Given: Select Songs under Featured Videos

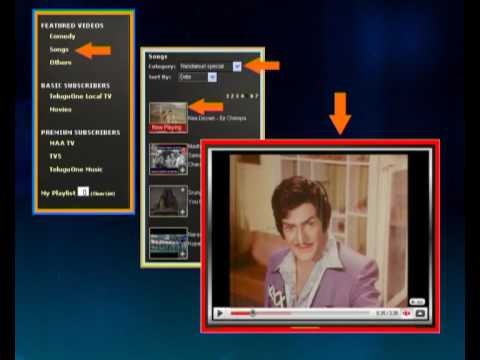Looking at the screenshot, I should 59,49.
